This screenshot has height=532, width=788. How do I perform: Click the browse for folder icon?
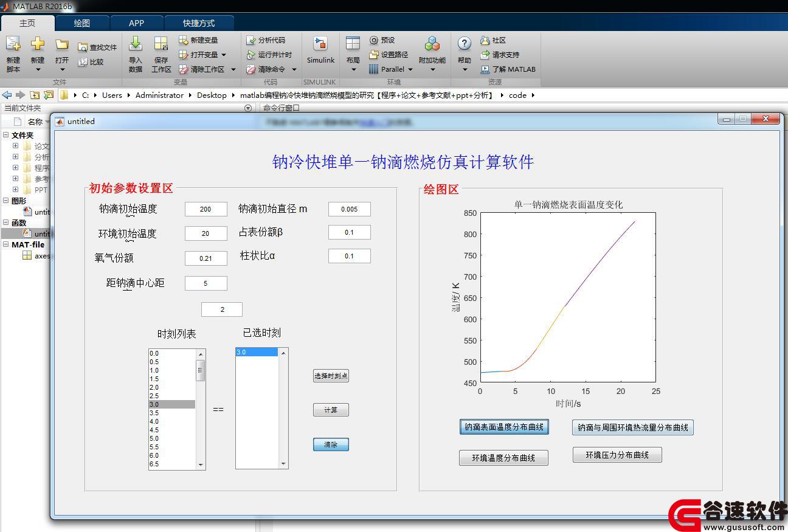pos(49,95)
